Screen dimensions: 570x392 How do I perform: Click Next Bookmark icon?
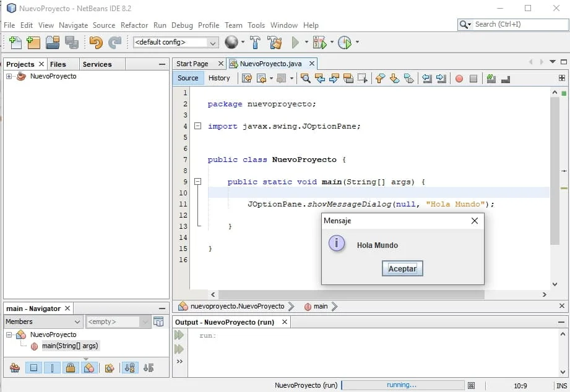pyautogui.click(x=394, y=78)
